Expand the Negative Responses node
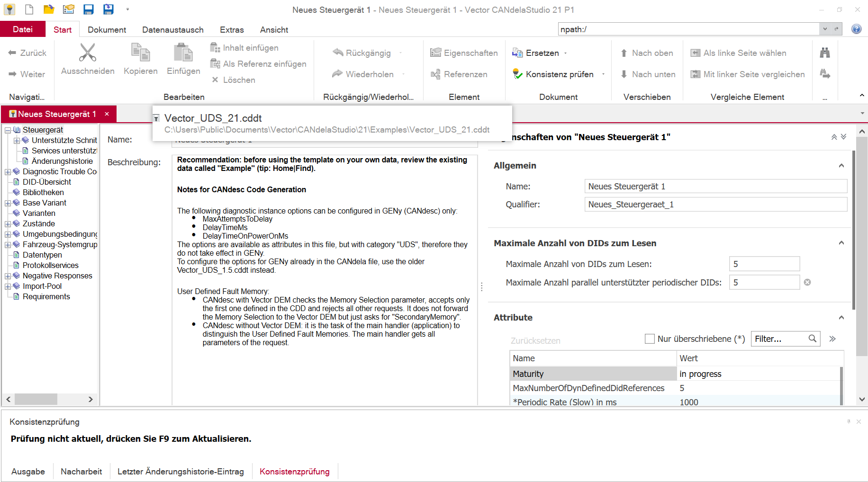Screen dimensions: 868x482 point(8,276)
